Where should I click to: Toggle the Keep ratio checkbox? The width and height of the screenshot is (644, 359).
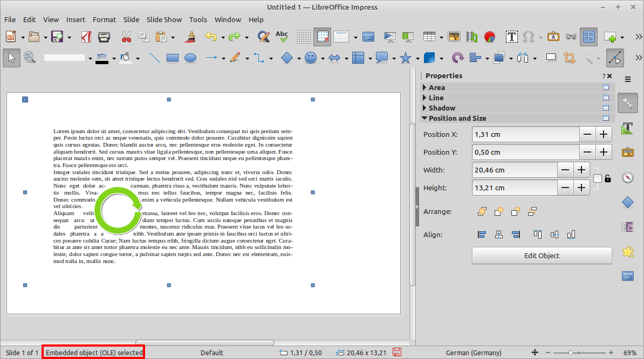tap(597, 178)
